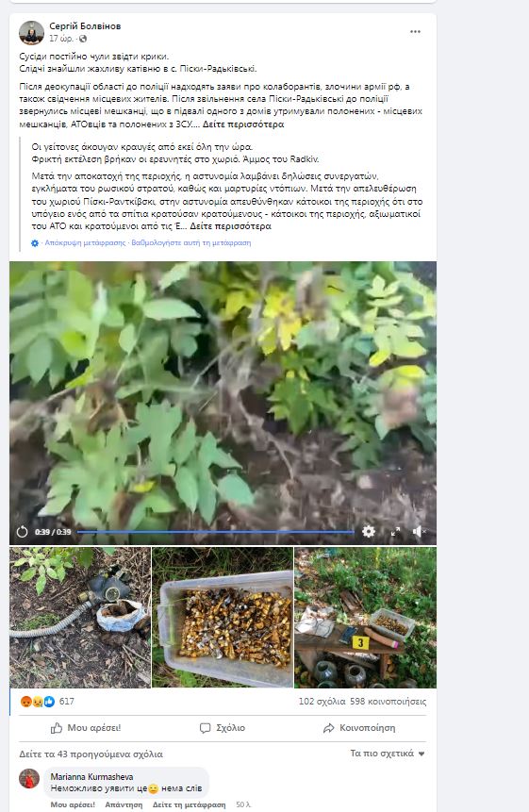The width and height of the screenshot is (529, 812).
Task: Click the public globe audience icon
Action: point(82,39)
